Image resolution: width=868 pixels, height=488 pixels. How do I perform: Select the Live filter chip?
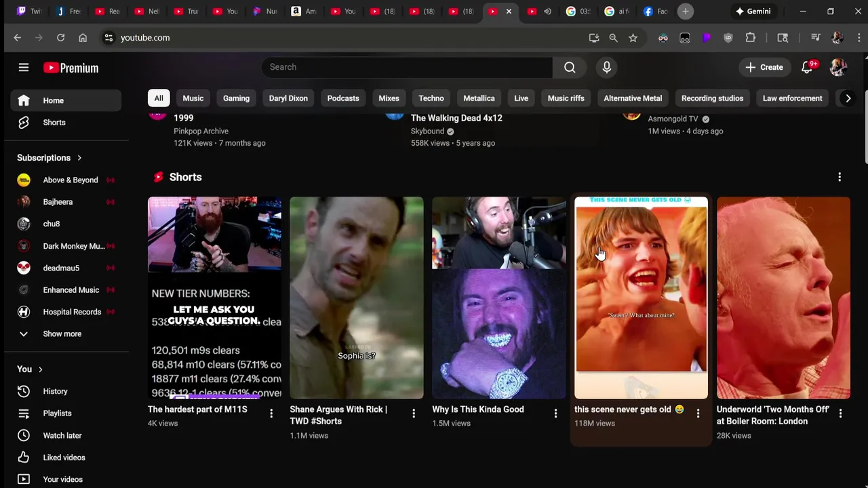[521, 98]
